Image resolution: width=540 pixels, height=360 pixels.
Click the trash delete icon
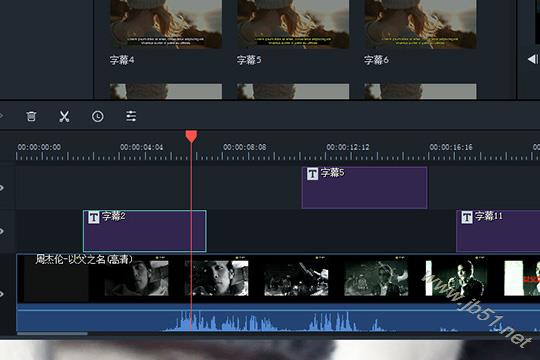point(31,116)
